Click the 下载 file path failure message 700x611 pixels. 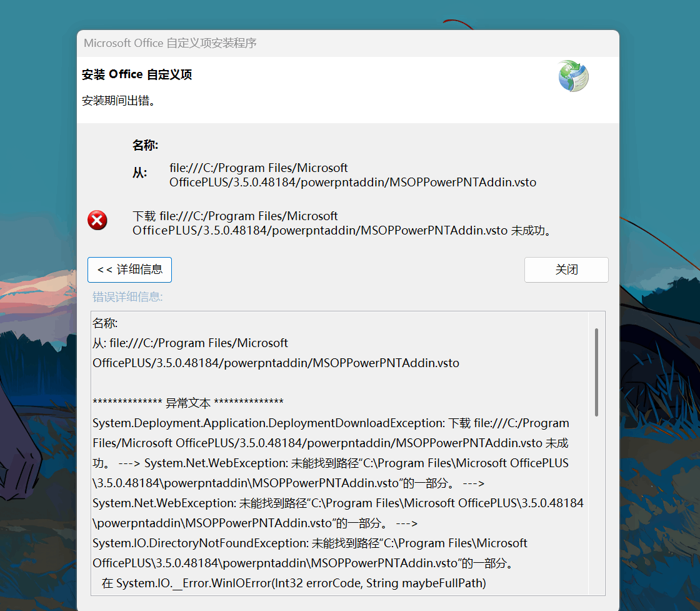pos(343,223)
